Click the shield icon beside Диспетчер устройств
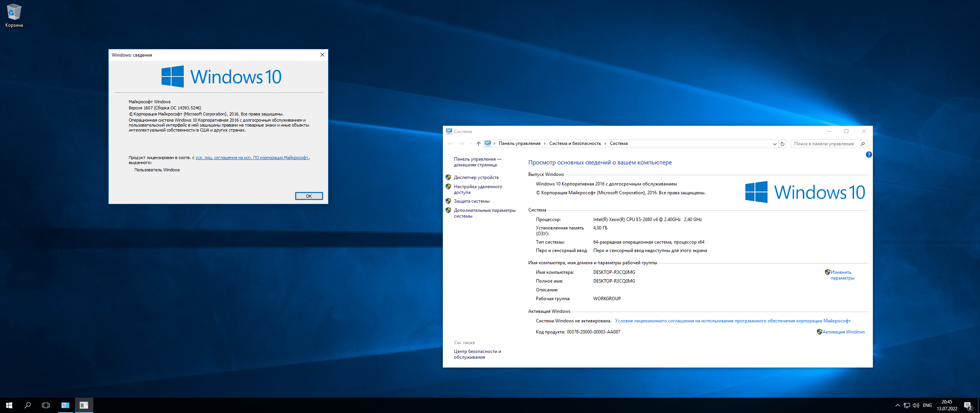980x413 pixels. [x=448, y=177]
